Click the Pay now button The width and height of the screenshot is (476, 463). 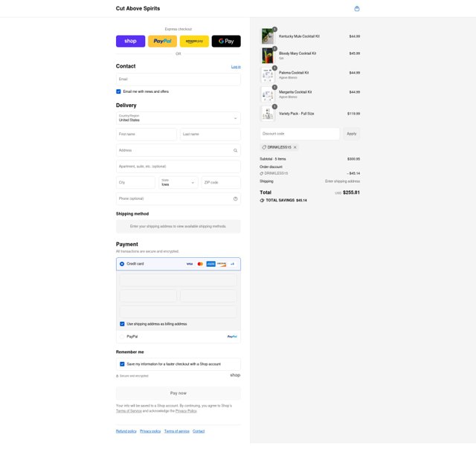click(178, 393)
